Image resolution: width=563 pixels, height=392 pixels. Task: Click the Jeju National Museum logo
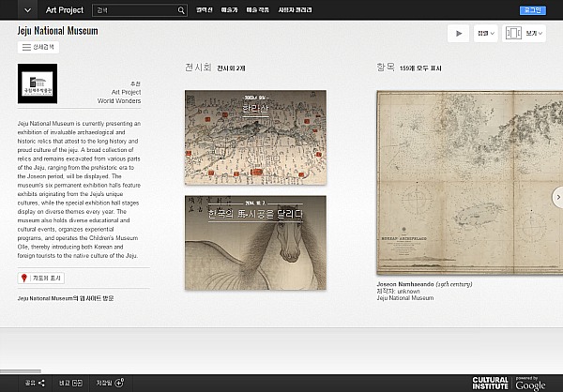[38, 83]
